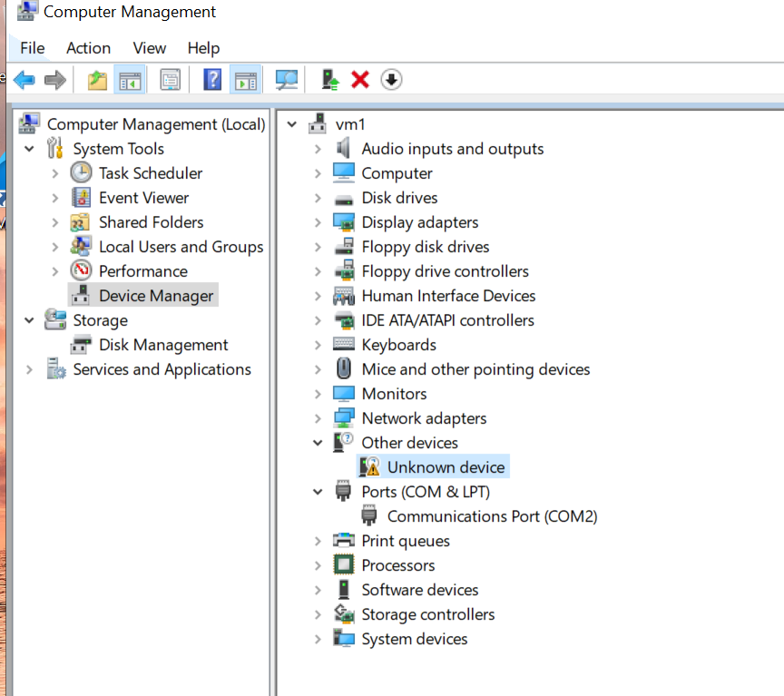Click the Back arrow toolbar icon
784x696 pixels.
click(x=24, y=80)
